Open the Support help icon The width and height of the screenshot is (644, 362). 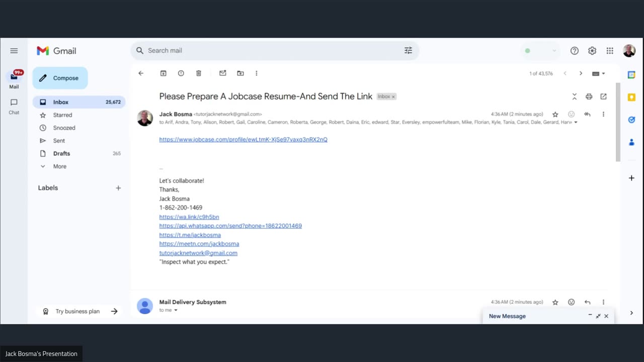tap(575, 51)
